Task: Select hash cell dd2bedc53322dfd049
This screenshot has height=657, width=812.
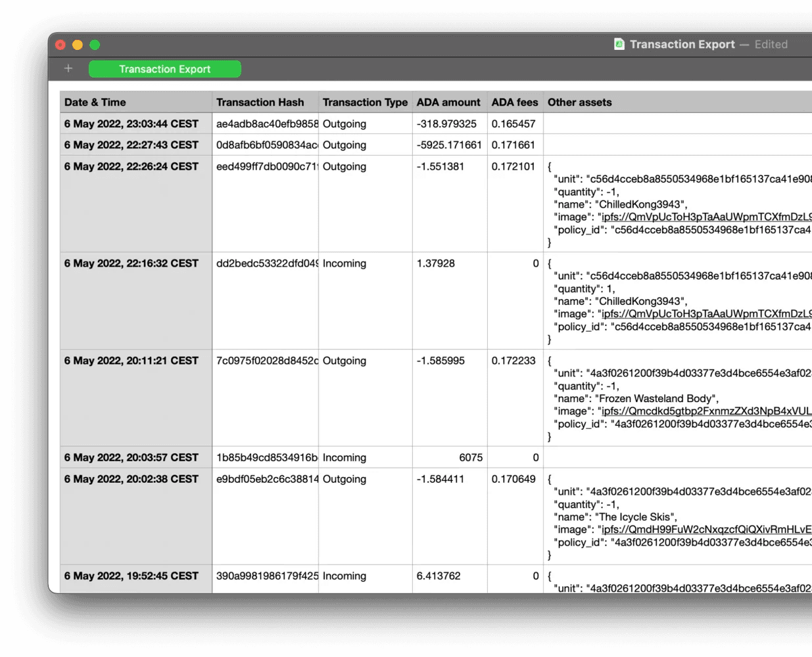Action: tap(266, 301)
